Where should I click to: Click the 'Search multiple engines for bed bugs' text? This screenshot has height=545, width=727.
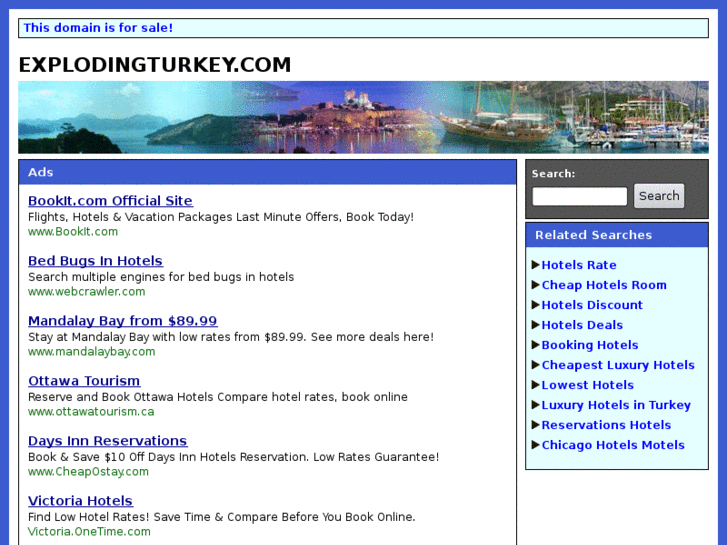pyautogui.click(x=161, y=277)
